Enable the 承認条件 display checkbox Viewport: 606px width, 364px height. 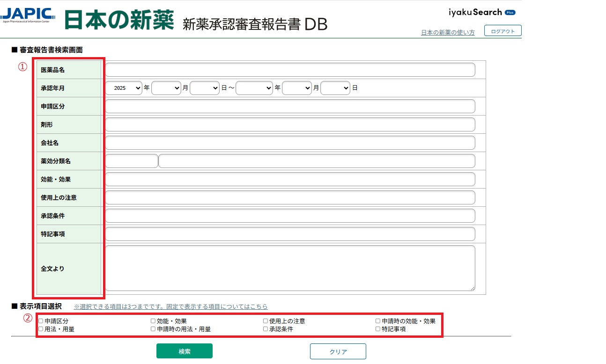[x=266, y=329]
